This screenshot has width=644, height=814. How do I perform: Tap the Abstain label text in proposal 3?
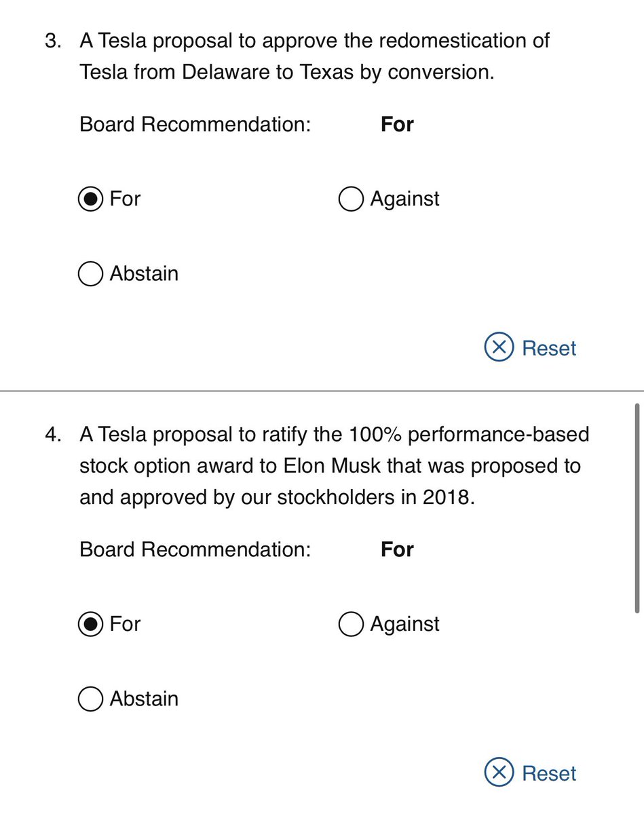(x=144, y=274)
